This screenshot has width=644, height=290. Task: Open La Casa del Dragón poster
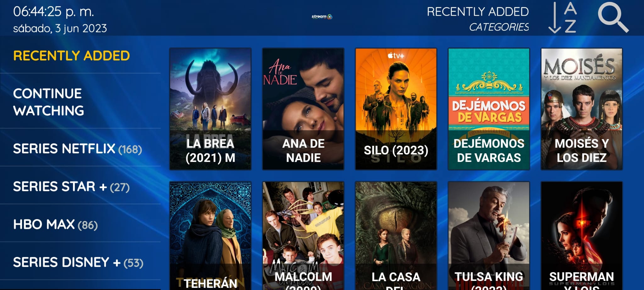click(x=396, y=236)
